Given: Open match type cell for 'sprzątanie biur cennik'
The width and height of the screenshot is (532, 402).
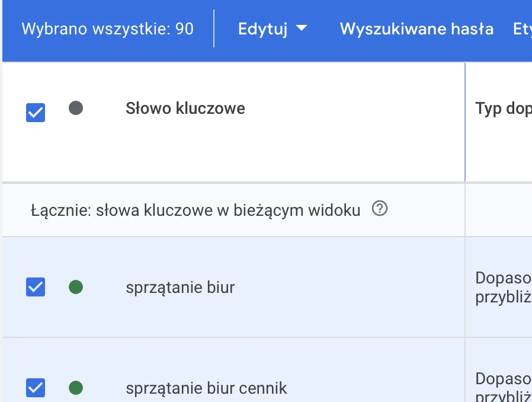Looking at the screenshot, I should coord(502,385).
